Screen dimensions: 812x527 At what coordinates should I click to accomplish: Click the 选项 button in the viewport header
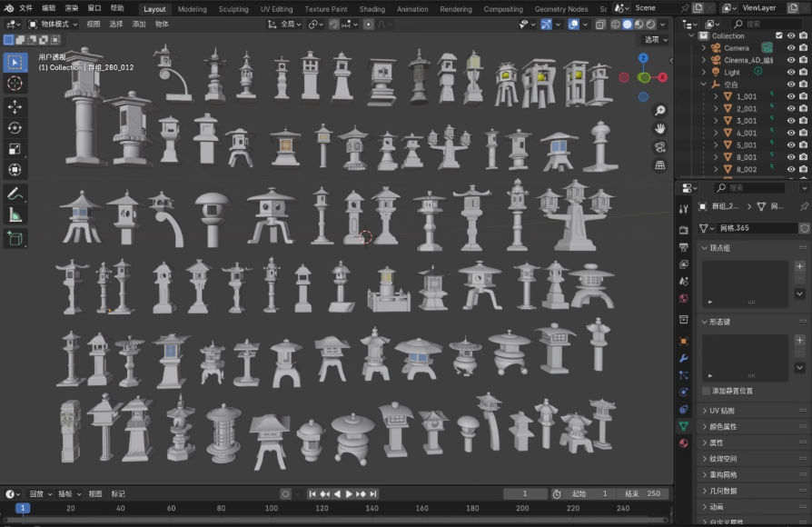[654, 39]
